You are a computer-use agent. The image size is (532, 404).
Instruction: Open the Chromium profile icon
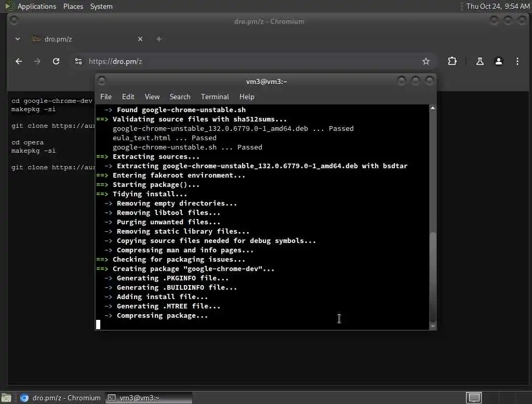point(498,61)
